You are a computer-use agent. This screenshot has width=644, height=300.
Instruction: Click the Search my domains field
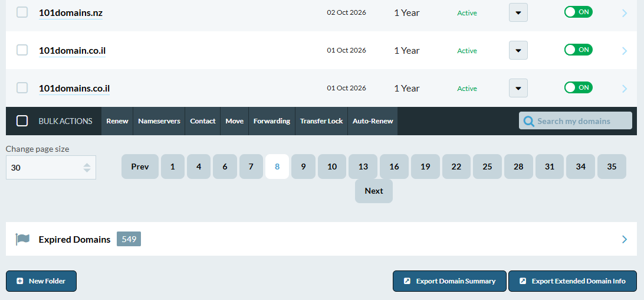click(581, 121)
